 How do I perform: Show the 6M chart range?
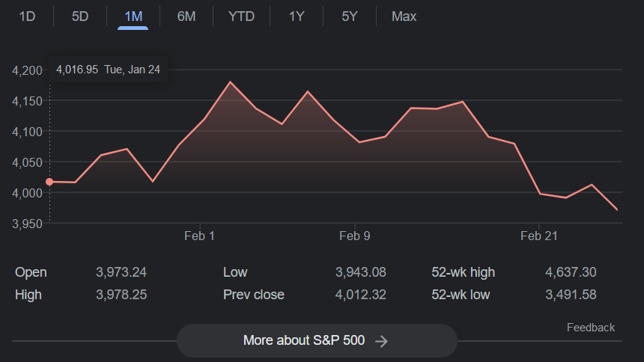tap(186, 16)
